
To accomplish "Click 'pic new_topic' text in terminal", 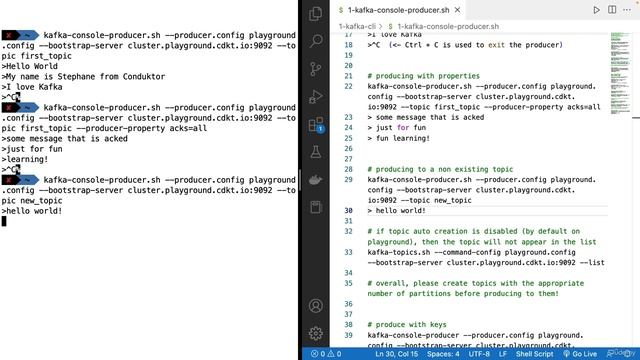I will click(x=32, y=201).
